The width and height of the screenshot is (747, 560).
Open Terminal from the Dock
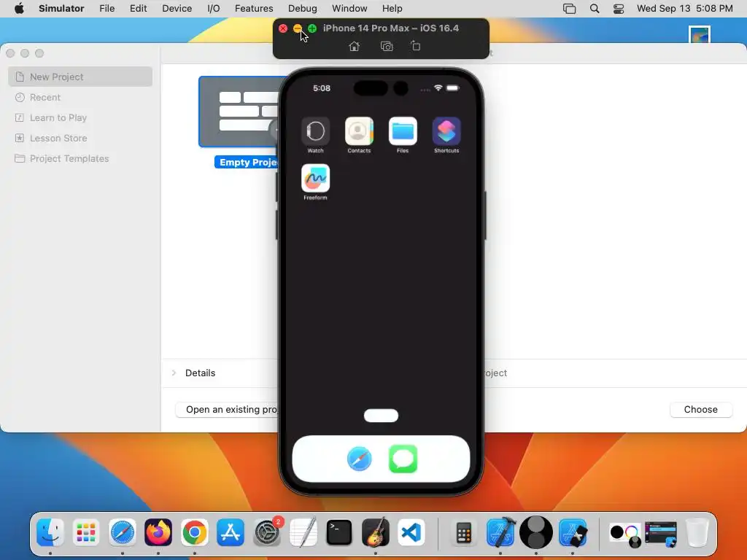click(339, 532)
